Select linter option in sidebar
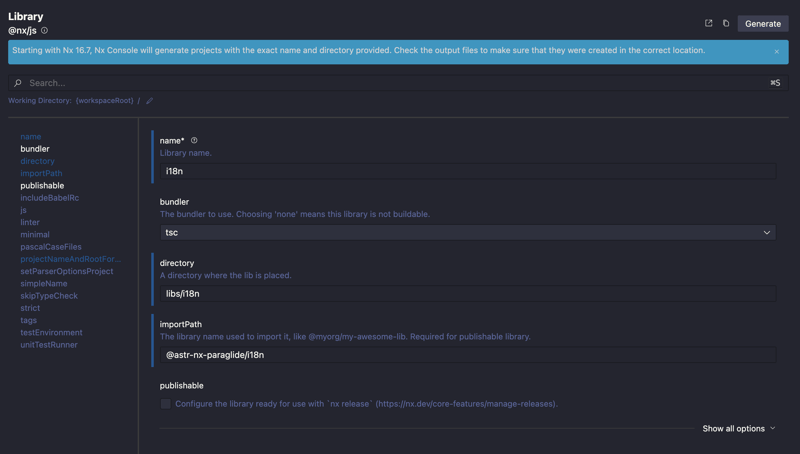 click(x=30, y=222)
